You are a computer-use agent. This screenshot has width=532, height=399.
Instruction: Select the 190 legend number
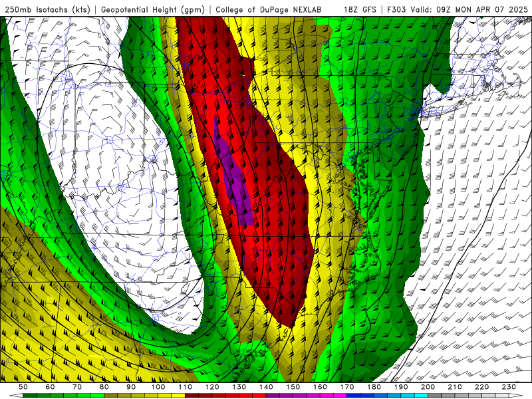(402, 387)
